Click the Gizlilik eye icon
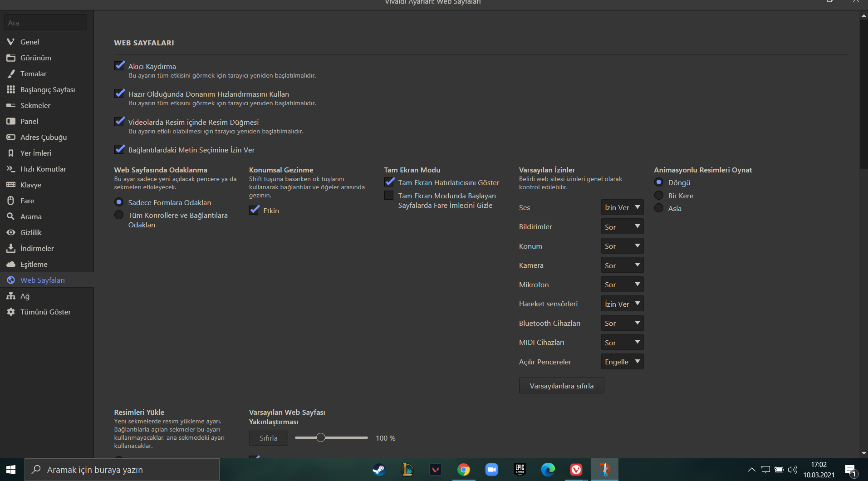Viewport: 868px width, 481px height. (x=11, y=232)
